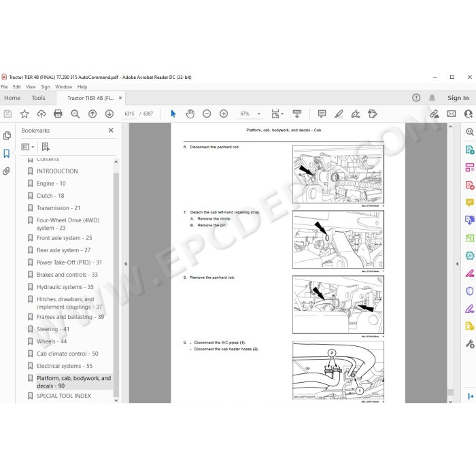
Task: Select the highlight text pen tool
Action: tap(339, 114)
